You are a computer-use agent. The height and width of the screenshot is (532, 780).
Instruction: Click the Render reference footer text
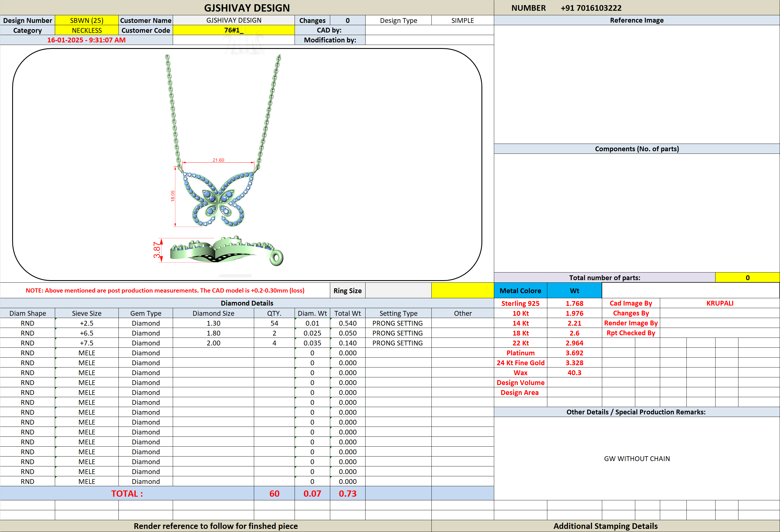215,526
